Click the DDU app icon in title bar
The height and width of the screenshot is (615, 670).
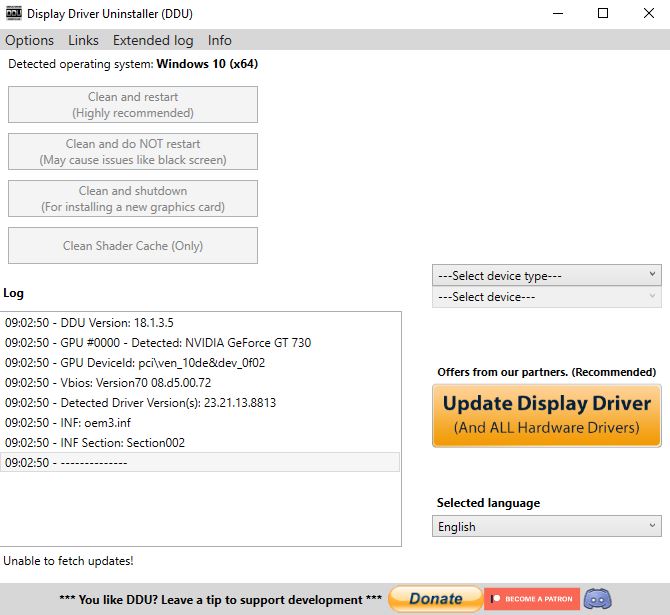coord(13,14)
